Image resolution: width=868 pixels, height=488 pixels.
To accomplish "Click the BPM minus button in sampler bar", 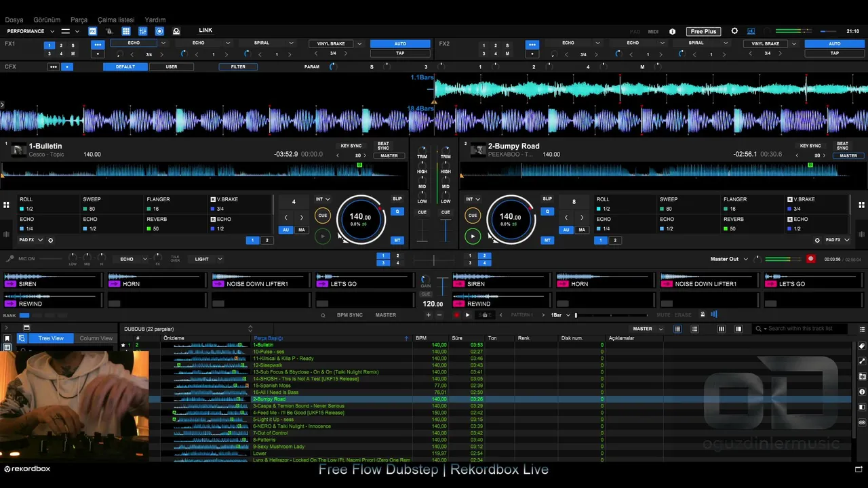I will 439,315.
